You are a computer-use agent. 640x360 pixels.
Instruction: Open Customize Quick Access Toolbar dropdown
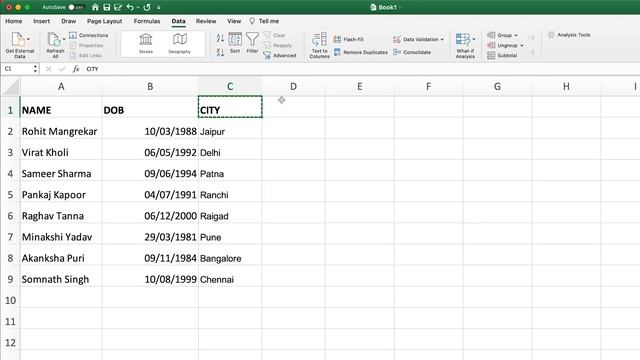pos(159,7)
